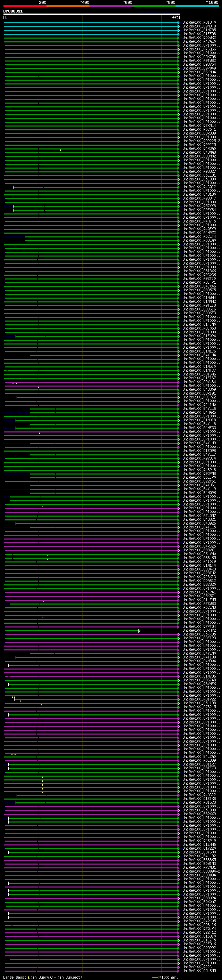222x980 pixels.
Task: Select hit label UniRef100_B6KMA4
Action: click(199, 72)
